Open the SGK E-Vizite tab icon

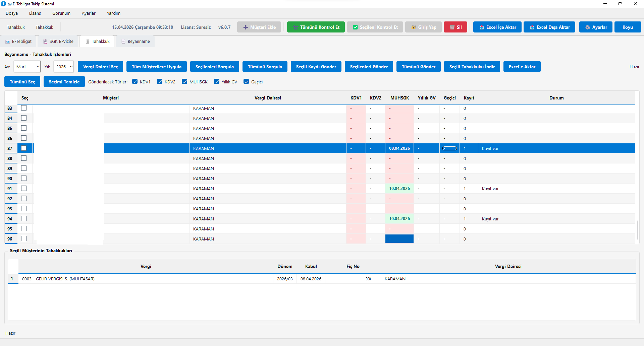click(45, 42)
